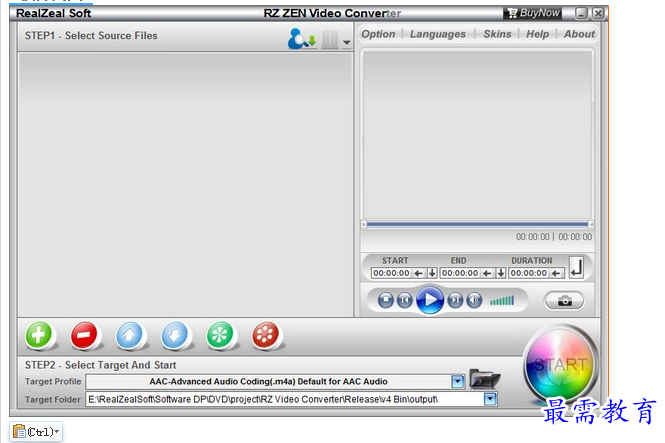Click left arrow beside START time
This screenshot has width=665, height=443.
click(419, 273)
